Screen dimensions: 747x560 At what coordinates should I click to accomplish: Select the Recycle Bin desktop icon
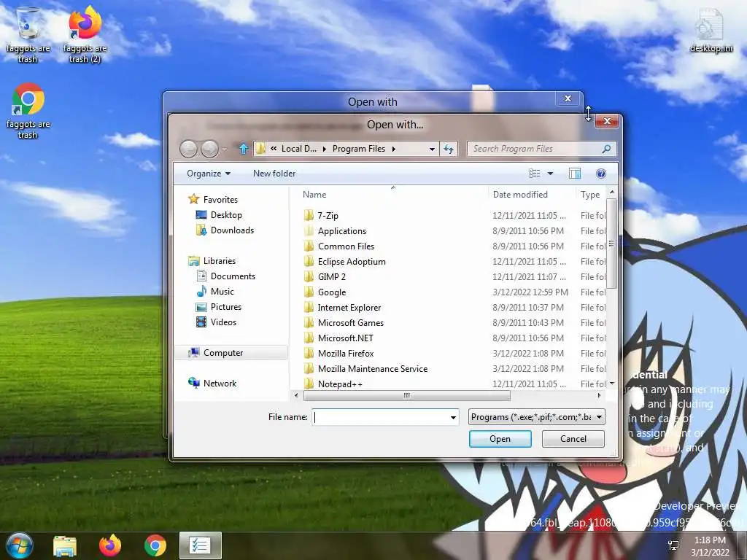[x=28, y=36]
